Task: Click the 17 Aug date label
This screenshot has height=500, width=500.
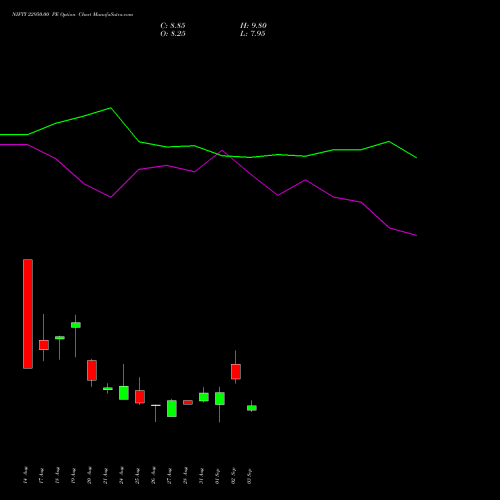Action: pos(41,475)
